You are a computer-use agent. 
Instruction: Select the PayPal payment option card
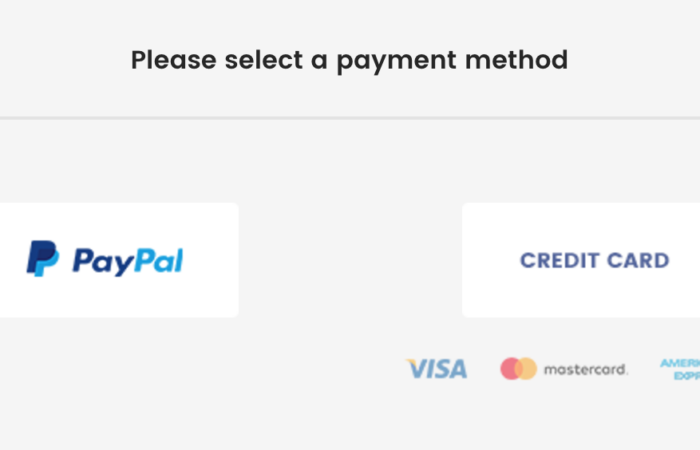(118, 260)
